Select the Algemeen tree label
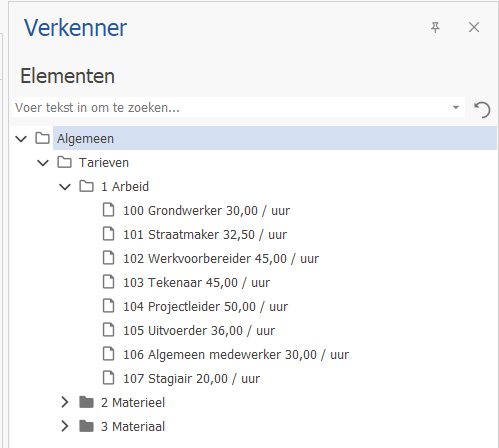 pyautogui.click(x=85, y=139)
